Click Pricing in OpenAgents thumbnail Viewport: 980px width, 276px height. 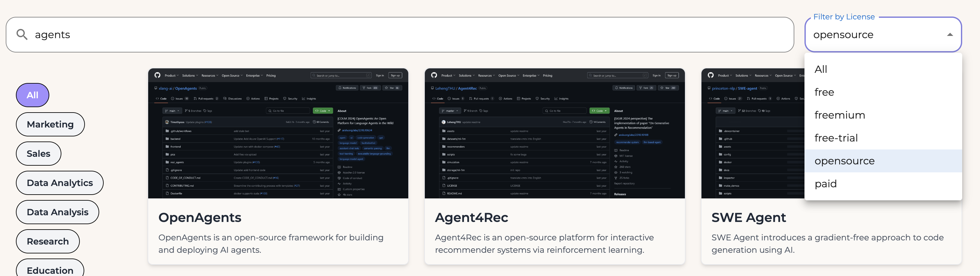(x=271, y=75)
